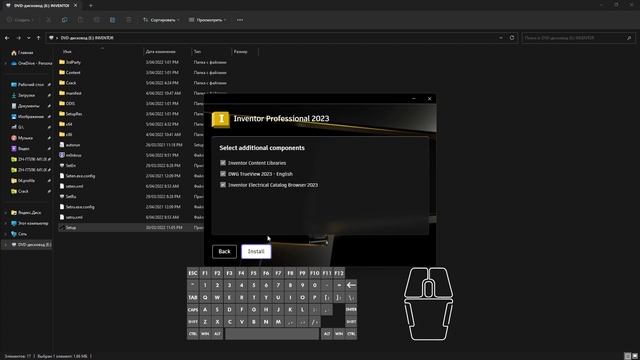Refresh the current folder

[512, 38]
